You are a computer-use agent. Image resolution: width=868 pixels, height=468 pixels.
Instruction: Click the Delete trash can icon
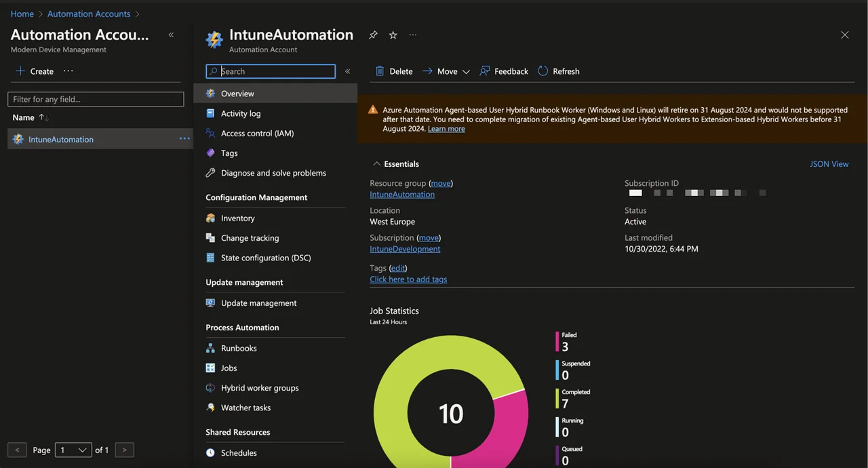point(380,71)
